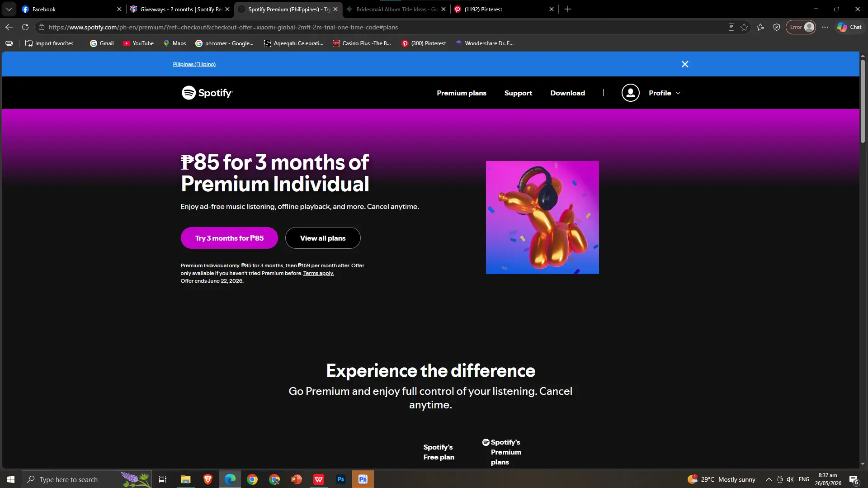This screenshot has width=868, height=488.
Task: Open the Terms apply link
Action: click(x=318, y=273)
